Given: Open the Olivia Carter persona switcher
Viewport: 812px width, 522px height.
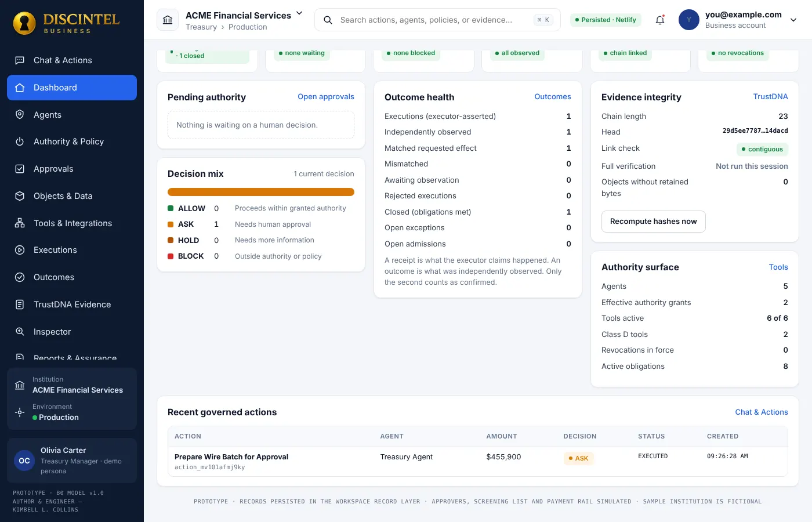Looking at the screenshot, I should tap(72, 461).
